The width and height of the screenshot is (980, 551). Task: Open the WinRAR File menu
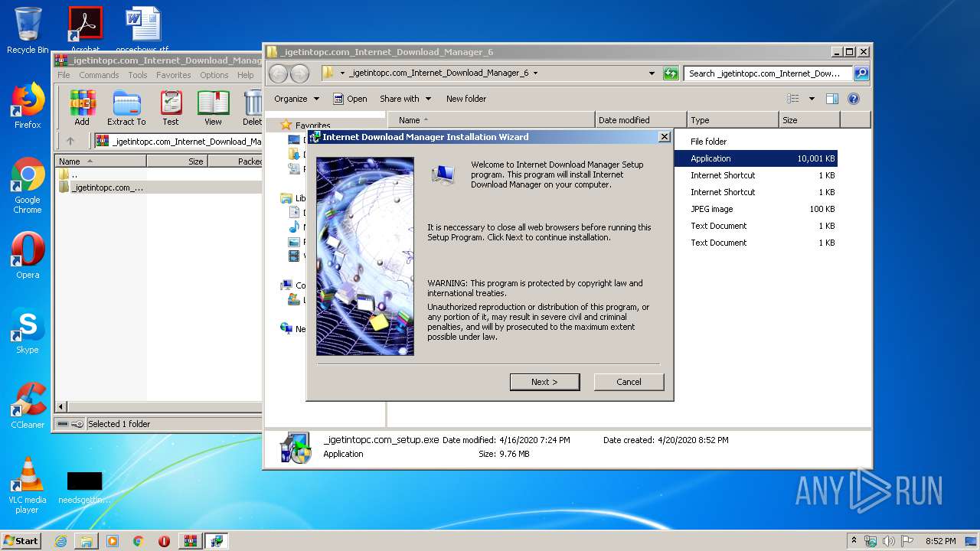tap(64, 75)
